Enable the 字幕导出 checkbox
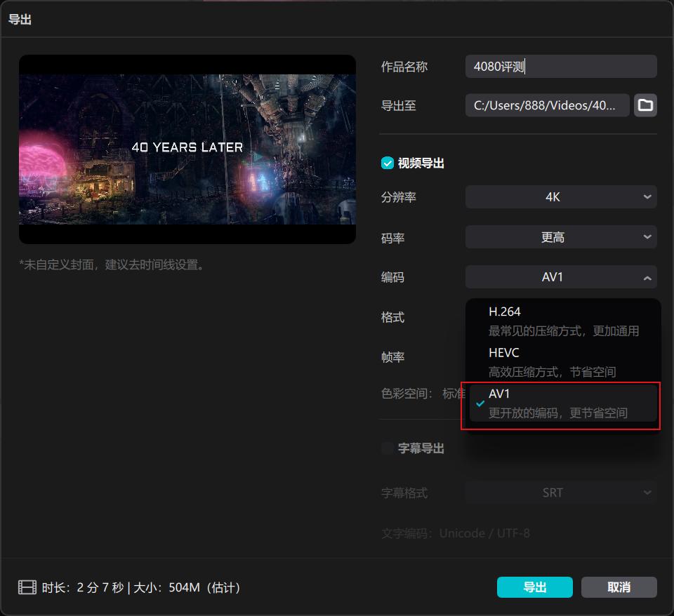 point(387,448)
